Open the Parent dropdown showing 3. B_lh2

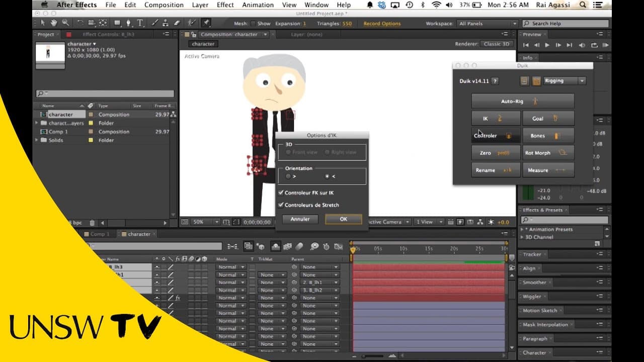point(320,290)
